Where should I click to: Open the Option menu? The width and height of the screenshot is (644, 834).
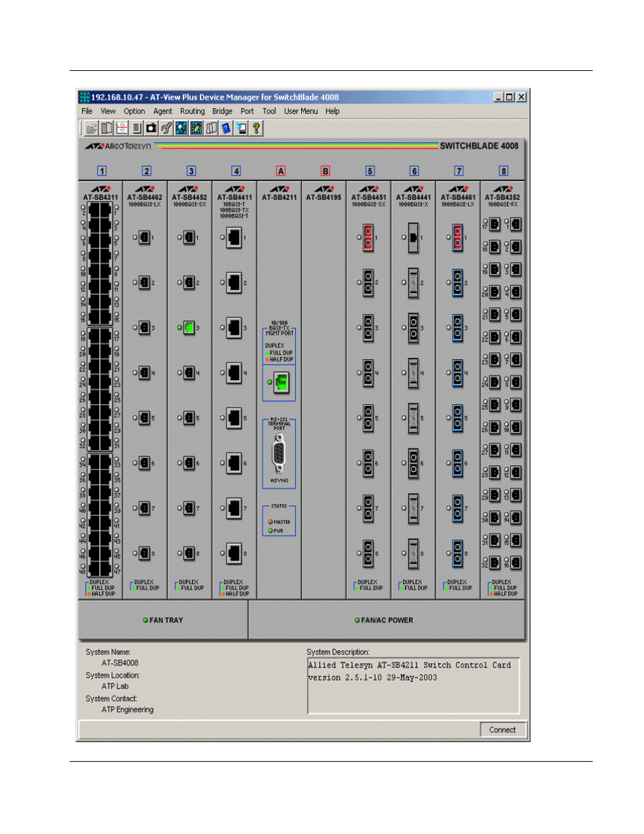point(134,111)
